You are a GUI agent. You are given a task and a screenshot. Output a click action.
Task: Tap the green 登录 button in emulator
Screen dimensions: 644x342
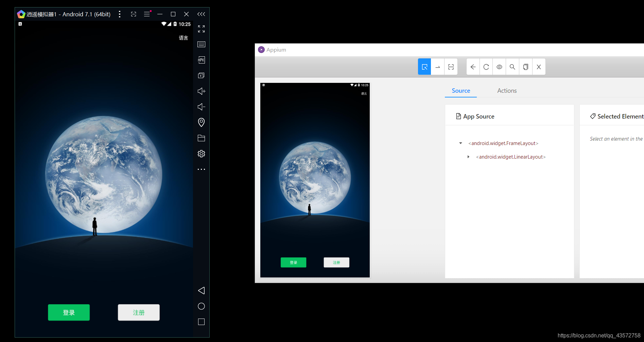pyautogui.click(x=69, y=312)
